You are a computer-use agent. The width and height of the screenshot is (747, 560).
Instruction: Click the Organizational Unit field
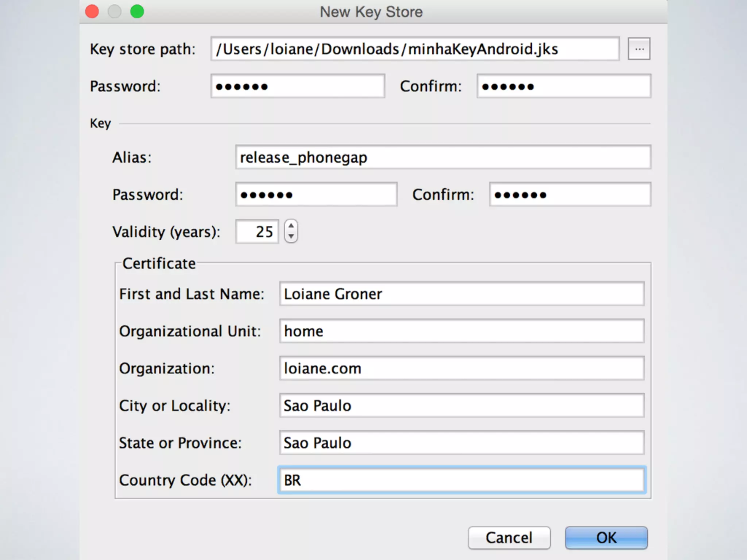pos(461,331)
